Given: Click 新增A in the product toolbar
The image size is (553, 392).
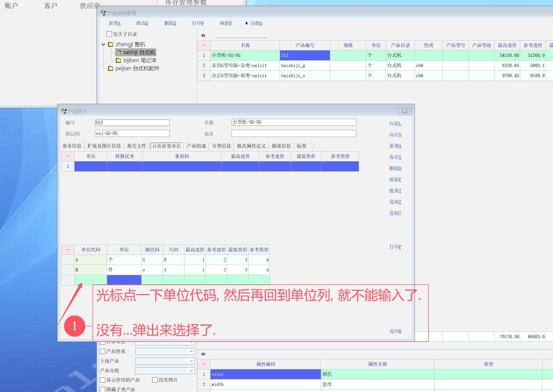Looking at the screenshot, I should pos(115,23).
